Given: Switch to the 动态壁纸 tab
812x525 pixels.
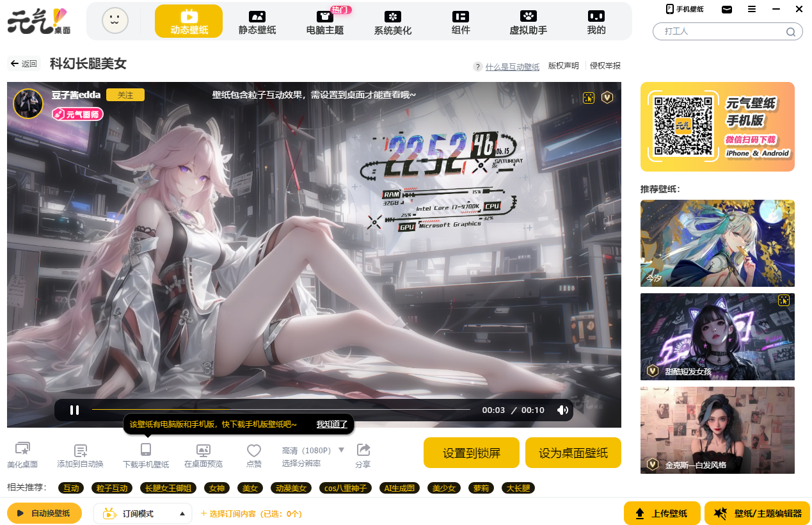Looking at the screenshot, I should (x=189, y=21).
